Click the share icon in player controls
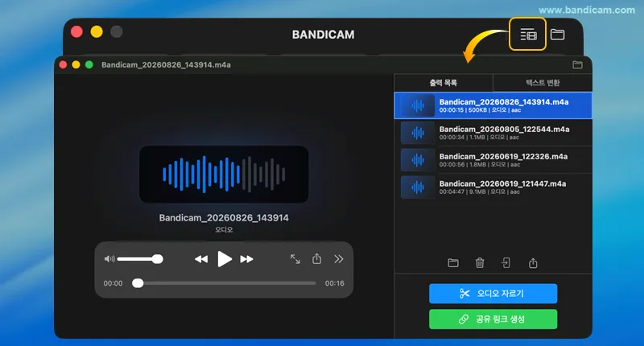Viewport: 644px width, 346px height. pyautogui.click(x=316, y=258)
